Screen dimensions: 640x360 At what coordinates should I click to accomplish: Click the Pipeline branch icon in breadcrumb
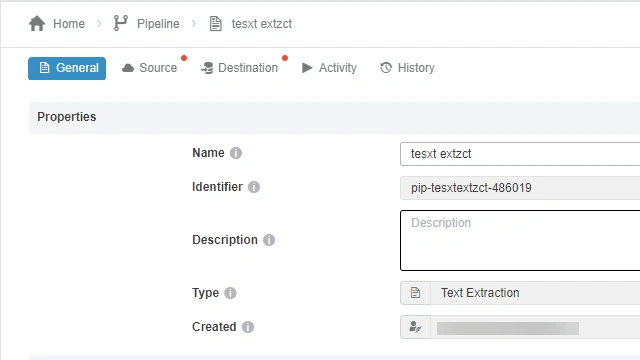[x=120, y=23]
